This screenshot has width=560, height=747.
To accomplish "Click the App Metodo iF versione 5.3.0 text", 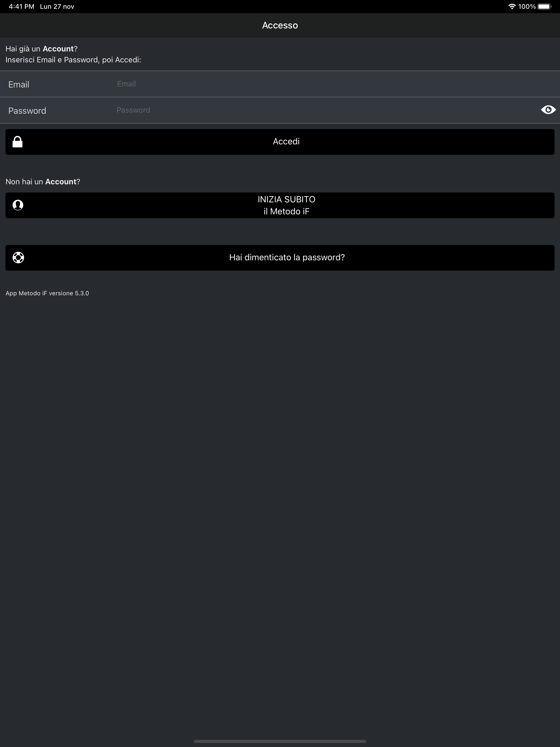I will (47, 293).
